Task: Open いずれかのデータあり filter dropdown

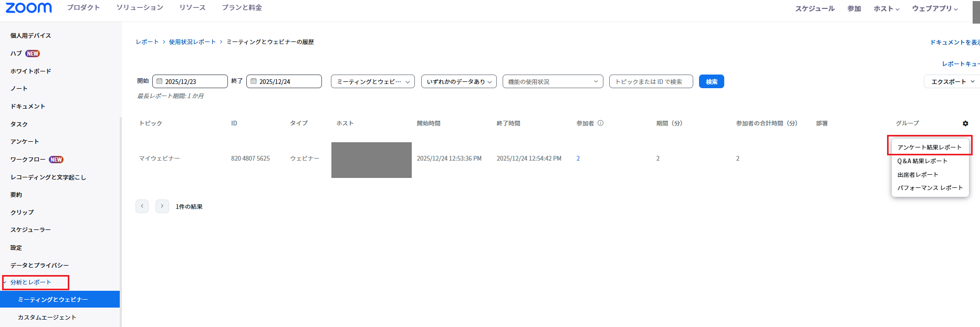Action: (x=458, y=81)
